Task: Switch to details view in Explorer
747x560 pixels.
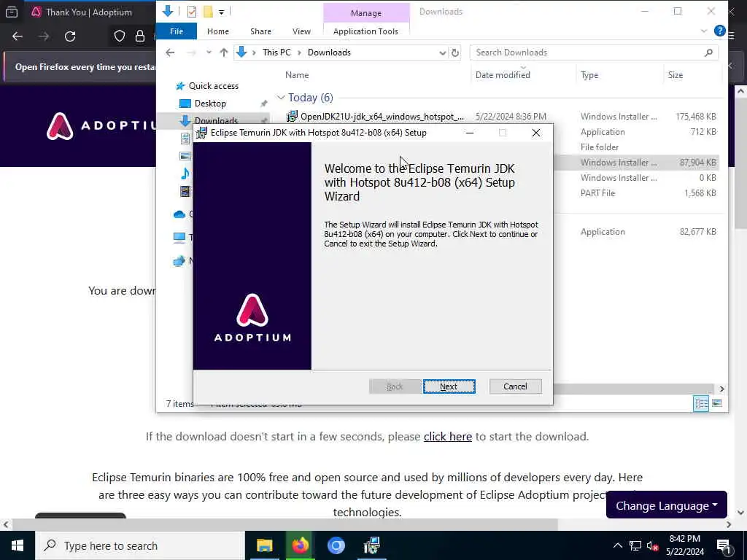Action: pos(701,404)
